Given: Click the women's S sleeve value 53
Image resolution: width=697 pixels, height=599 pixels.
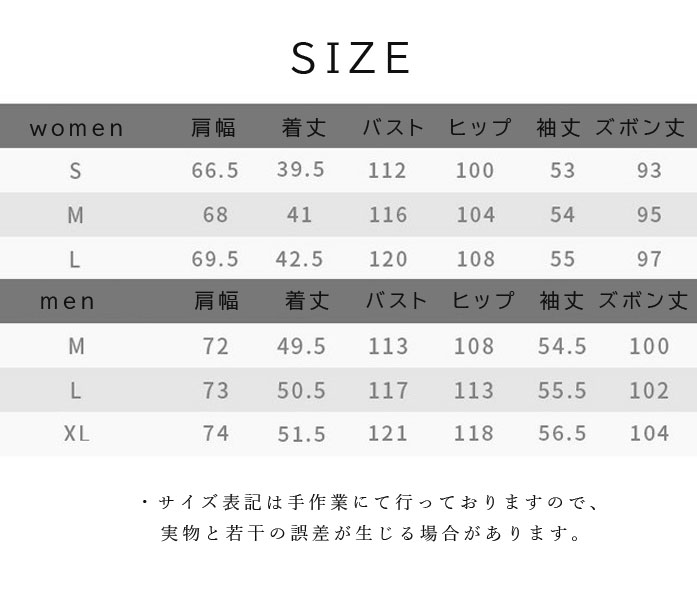Looking at the screenshot, I should pyautogui.click(x=563, y=171).
